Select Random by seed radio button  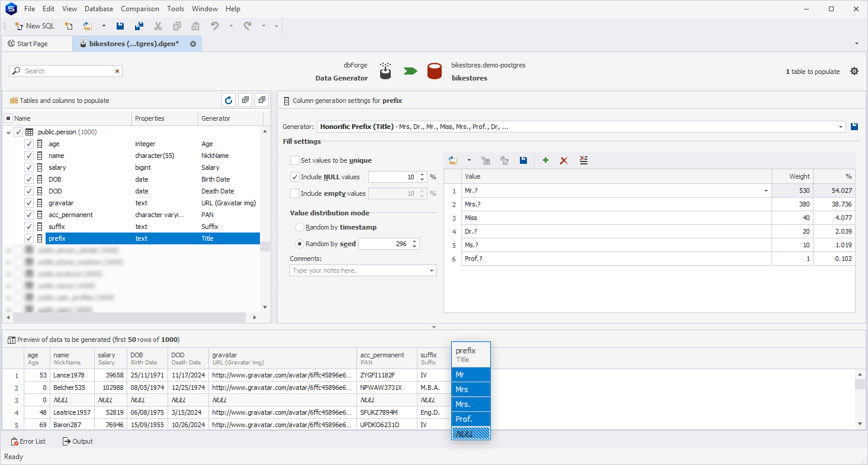(300, 244)
